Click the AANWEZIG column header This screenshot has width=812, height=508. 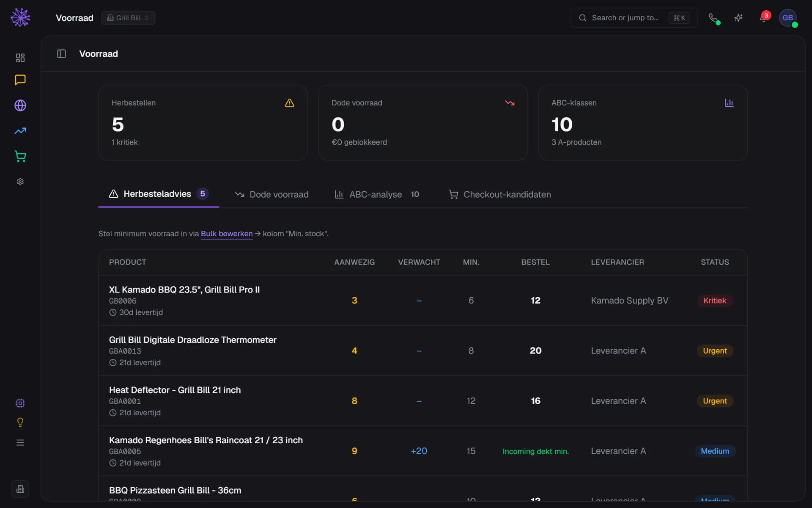pyautogui.click(x=354, y=262)
